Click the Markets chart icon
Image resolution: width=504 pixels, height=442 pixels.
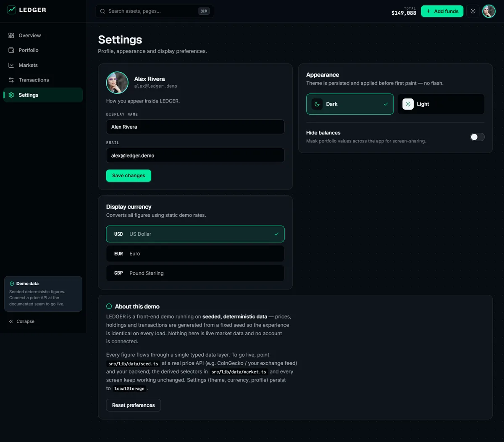pos(11,65)
